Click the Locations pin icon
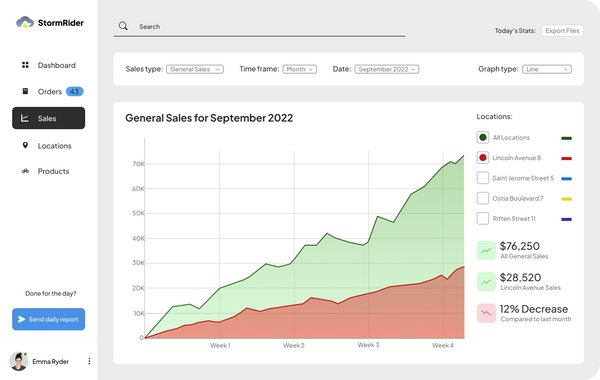Image resolution: width=600 pixels, height=380 pixels. tap(25, 145)
